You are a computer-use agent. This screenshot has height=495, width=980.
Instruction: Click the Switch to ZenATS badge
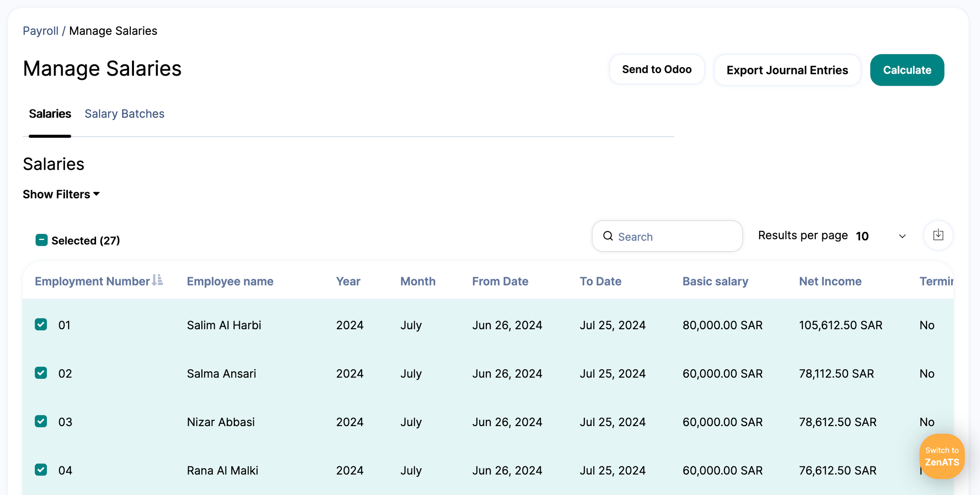click(x=942, y=456)
